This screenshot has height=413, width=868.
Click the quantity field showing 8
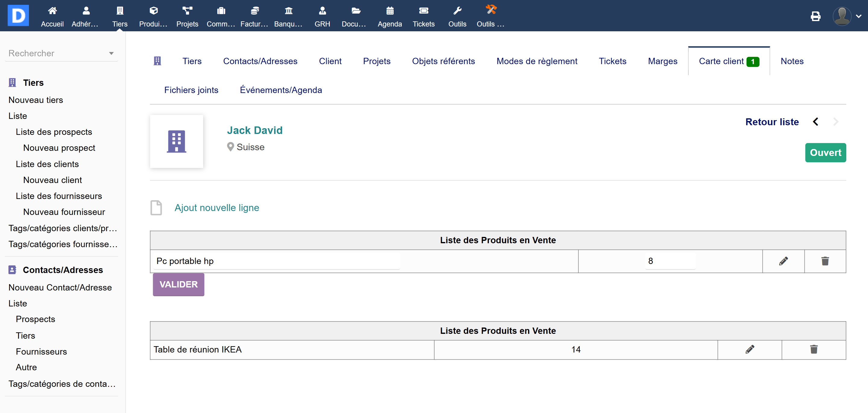click(x=670, y=261)
